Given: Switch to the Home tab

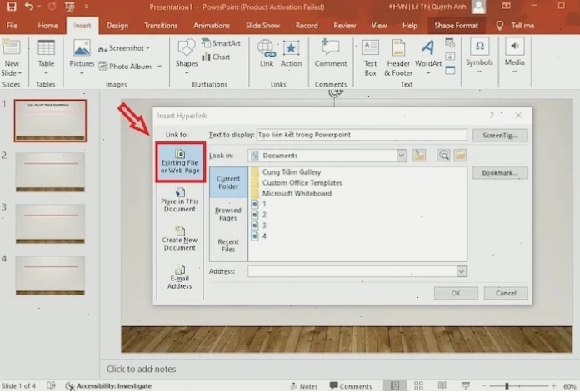Looking at the screenshot, I should (x=47, y=26).
